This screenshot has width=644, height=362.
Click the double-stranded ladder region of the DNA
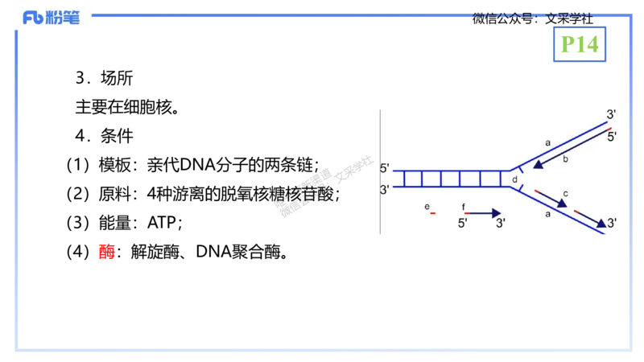tap(451, 179)
